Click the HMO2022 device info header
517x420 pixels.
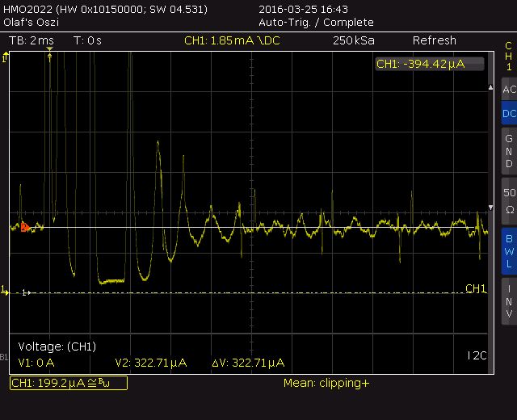click(106, 9)
